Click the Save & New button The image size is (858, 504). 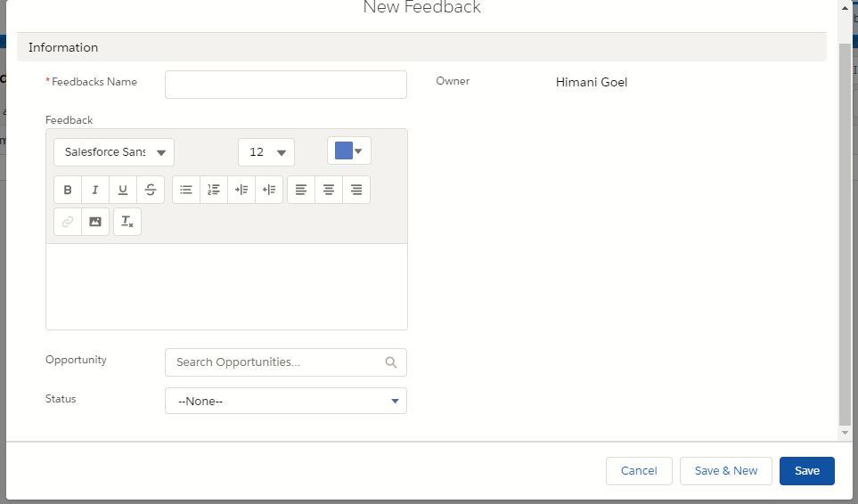[725, 471]
